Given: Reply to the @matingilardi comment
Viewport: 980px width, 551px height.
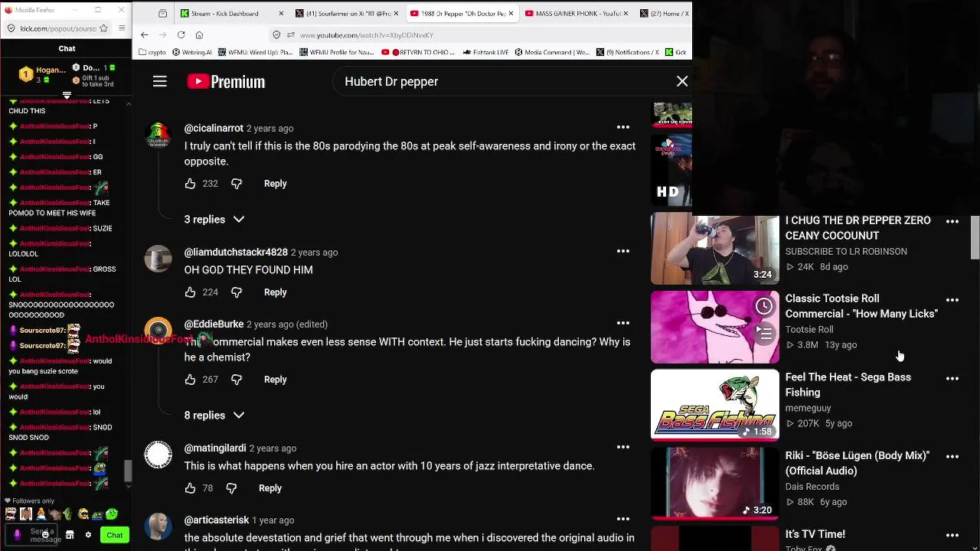Looking at the screenshot, I should pos(269,488).
